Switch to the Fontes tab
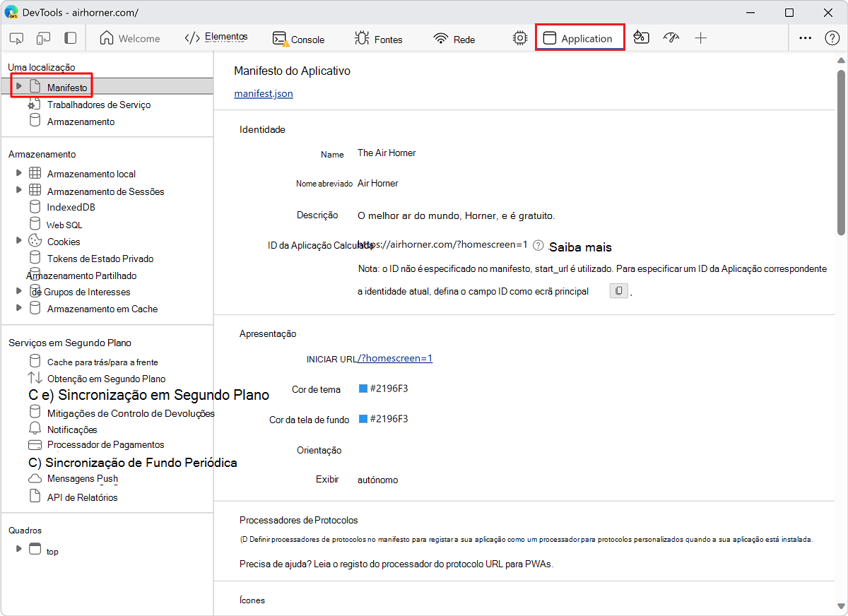This screenshot has height=616, width=848. (x=379, y=39)
